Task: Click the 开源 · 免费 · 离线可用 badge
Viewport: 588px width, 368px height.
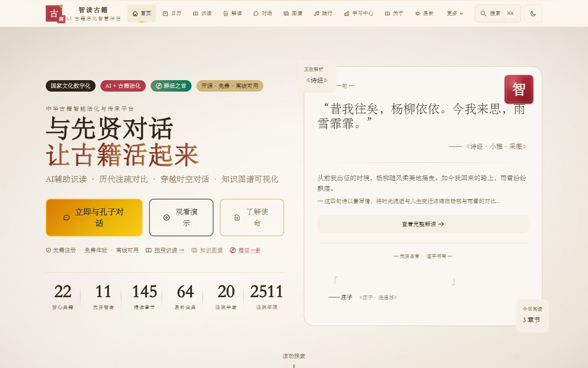Action: click(230, 86)
